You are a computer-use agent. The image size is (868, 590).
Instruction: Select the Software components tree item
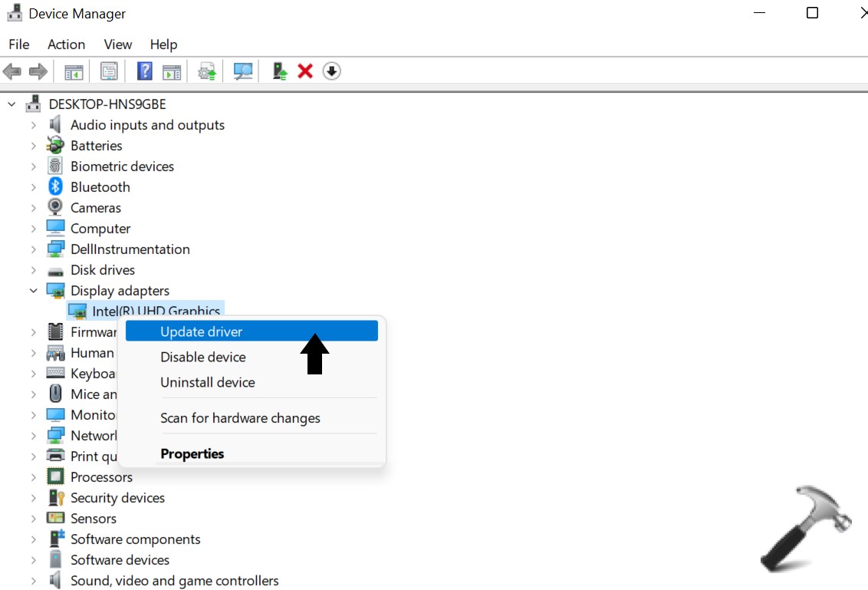point(136,539)
